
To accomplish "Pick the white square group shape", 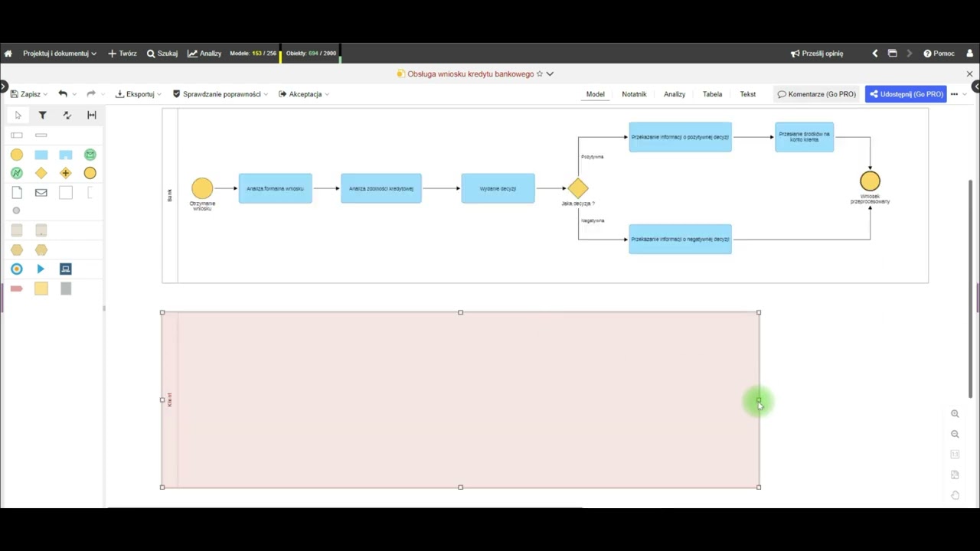I will pos(66,193).
